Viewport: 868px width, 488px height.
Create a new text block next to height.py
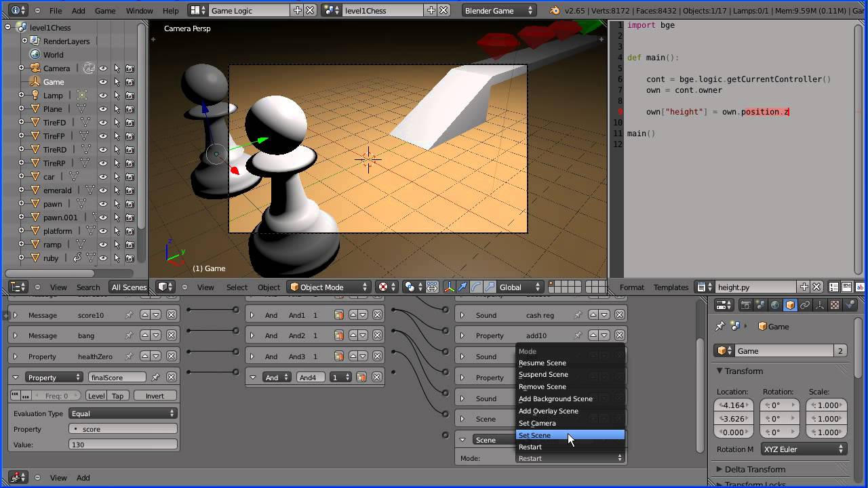tap(804, 287)
